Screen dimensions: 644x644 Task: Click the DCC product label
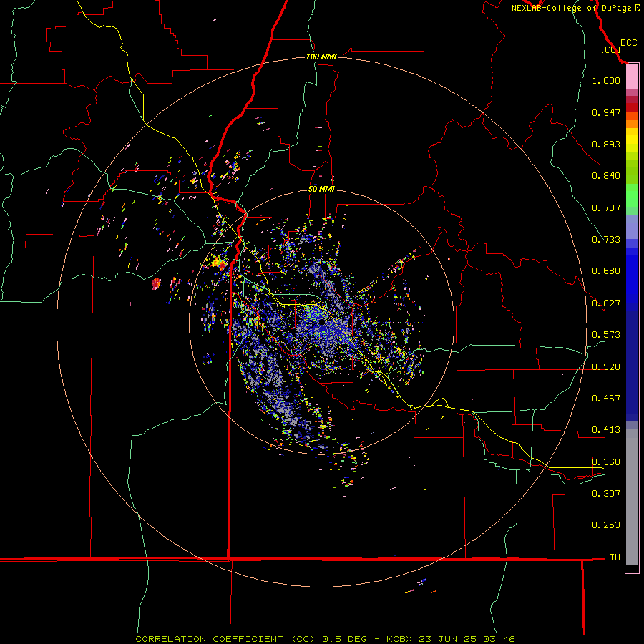(628, 43)
